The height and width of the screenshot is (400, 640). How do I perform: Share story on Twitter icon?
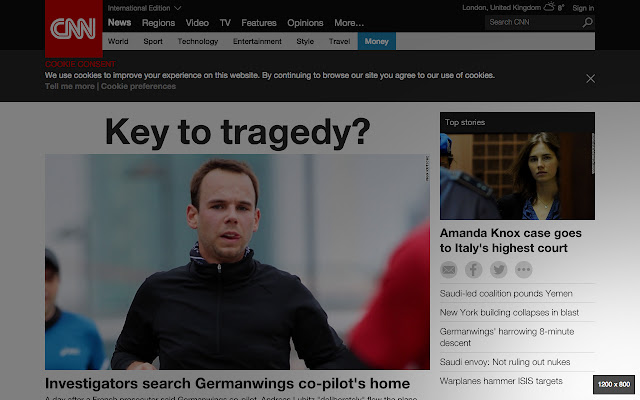tap(498, 270)
